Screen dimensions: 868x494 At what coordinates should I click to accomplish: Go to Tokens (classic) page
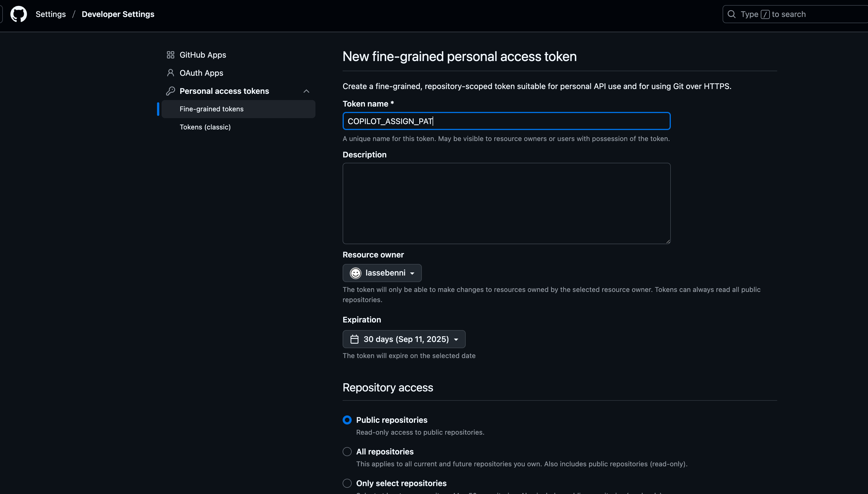pos(205,127)
